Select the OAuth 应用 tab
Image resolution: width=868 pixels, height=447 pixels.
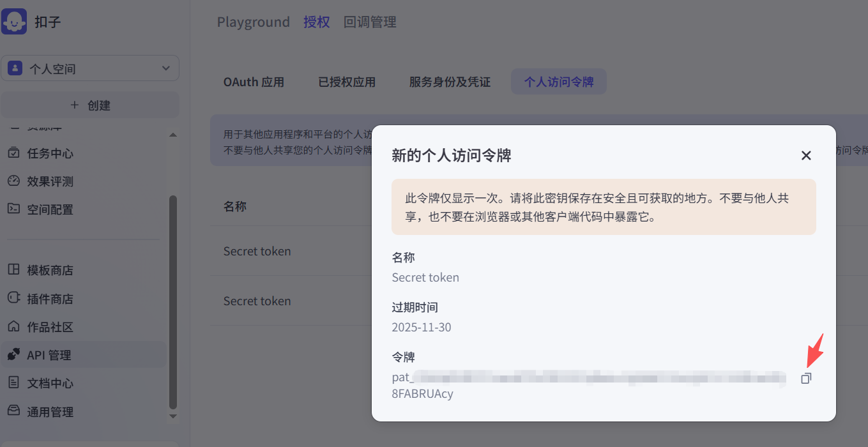(254, 82)
